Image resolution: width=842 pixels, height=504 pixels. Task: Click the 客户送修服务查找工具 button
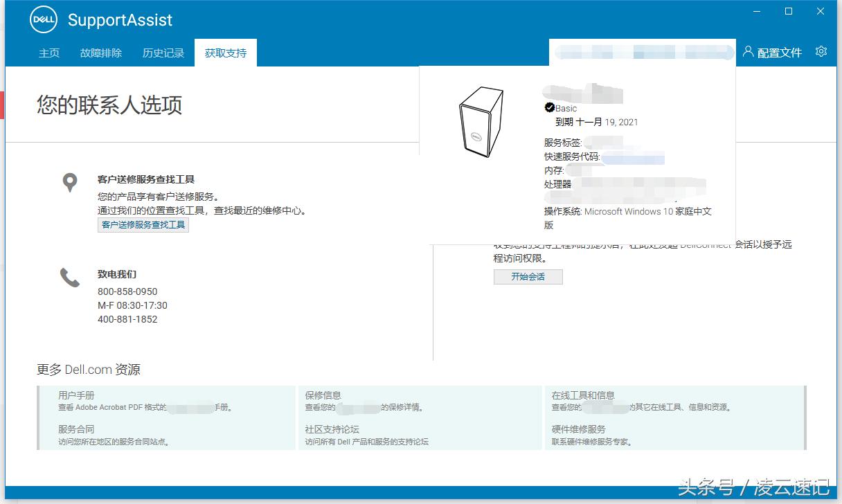(x=143, y=224)
